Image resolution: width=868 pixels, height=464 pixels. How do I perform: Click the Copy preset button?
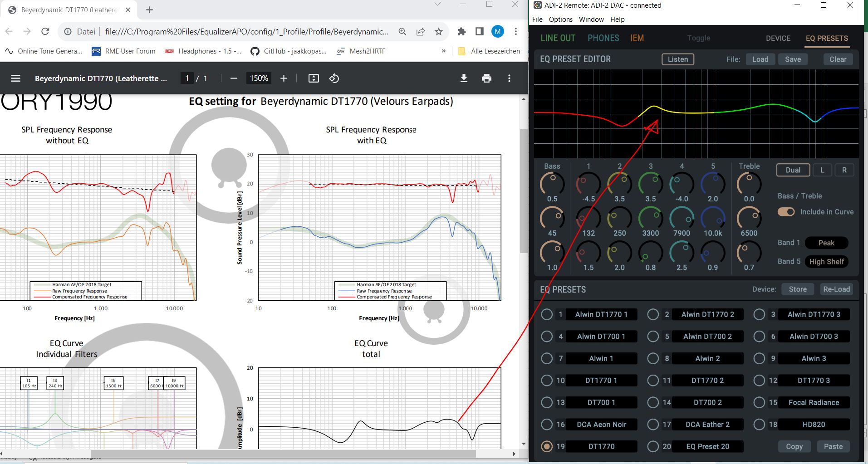pos(794,446)
